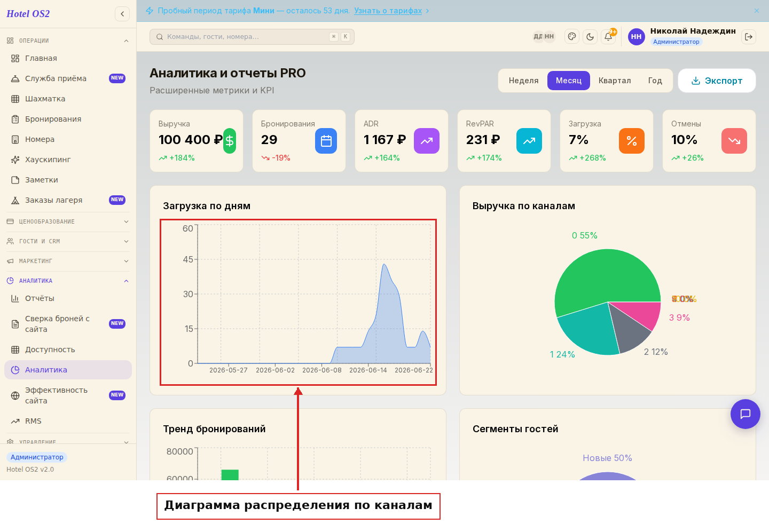Click the Hotel OS2 logo
769x532 pixels.
28,14
